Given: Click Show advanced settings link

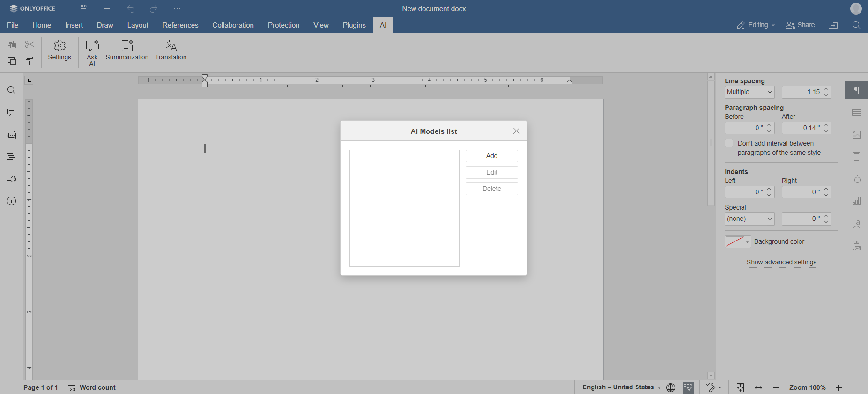Looking at the screenshot, I should [781, 263].
